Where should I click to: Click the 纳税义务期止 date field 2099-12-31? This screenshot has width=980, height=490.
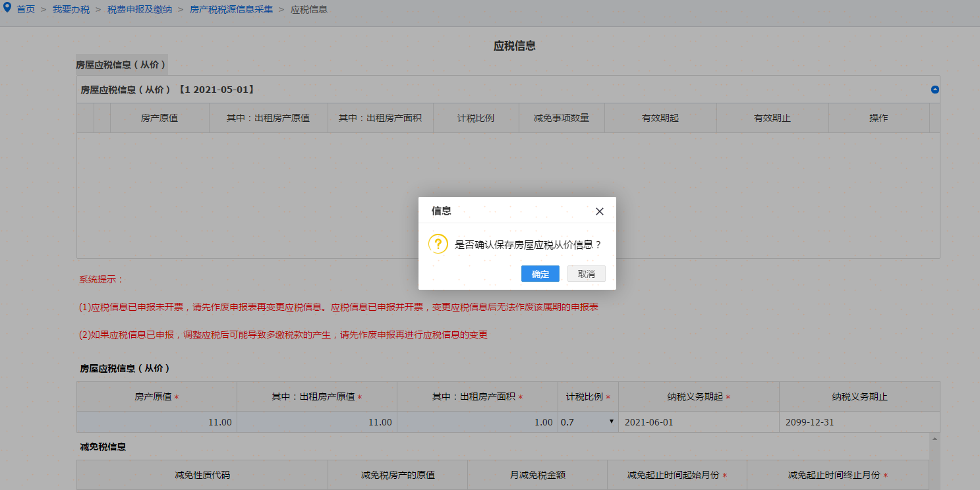tap(859, 422)
